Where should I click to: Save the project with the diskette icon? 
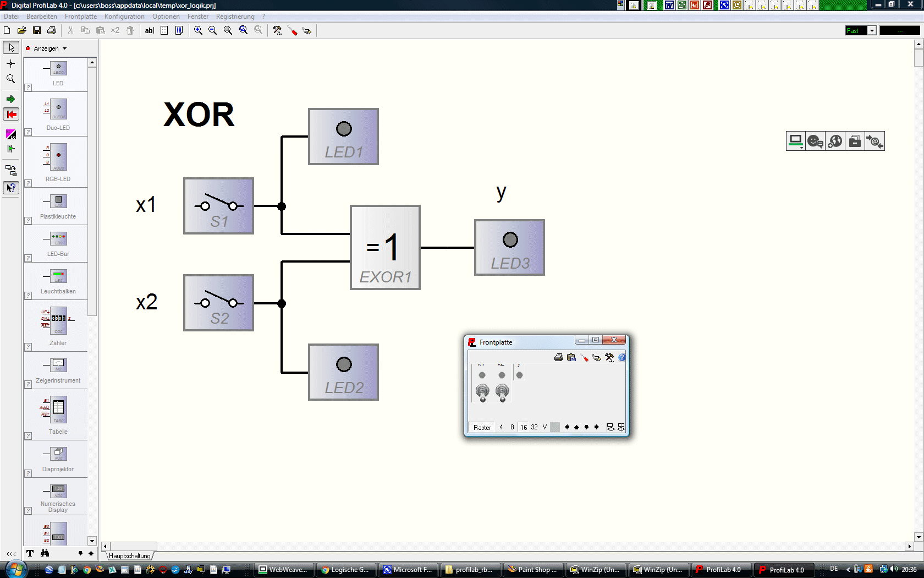click(x=37, y=30)
